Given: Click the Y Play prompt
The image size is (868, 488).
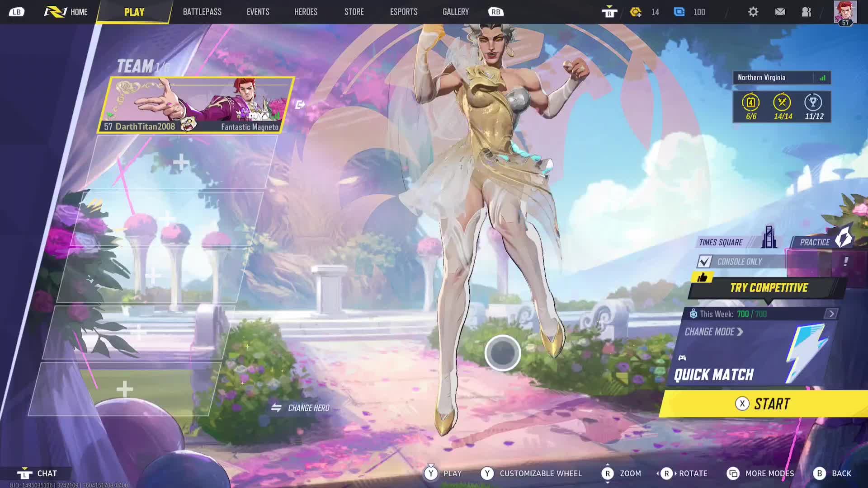Looking at the screenshot, I should [x=443, y=473].
